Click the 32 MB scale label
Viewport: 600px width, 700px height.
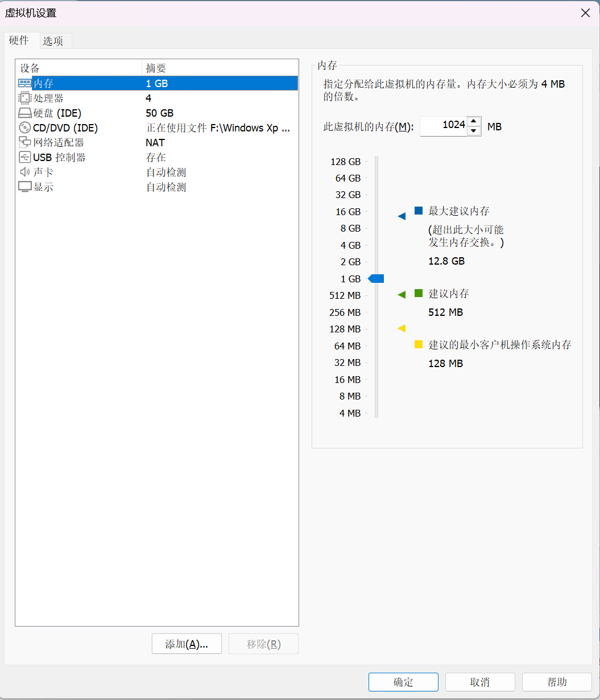tap(347, 363)
